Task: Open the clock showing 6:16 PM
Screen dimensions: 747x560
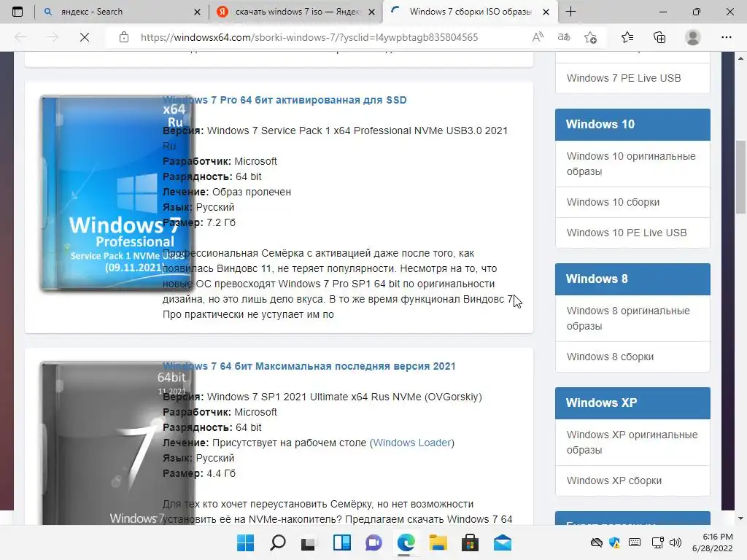Action: pyautogui.click(x=713, y=542)
